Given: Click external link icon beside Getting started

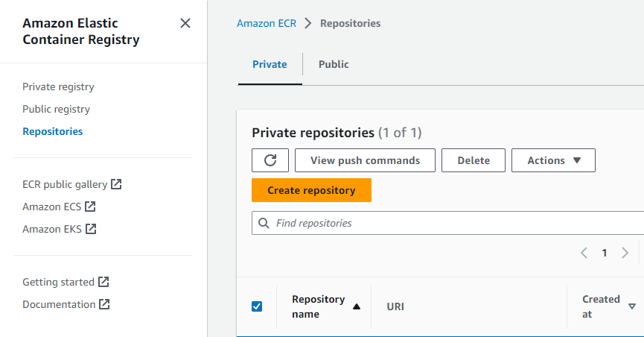Looking at the screenshot, I should click(x=103, y=281).
